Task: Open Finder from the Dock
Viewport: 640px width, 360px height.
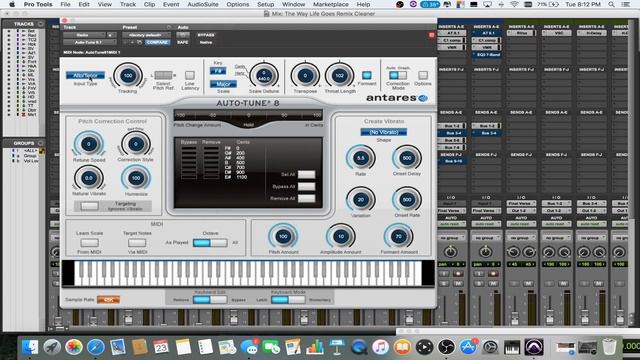Action: (30, 347)
